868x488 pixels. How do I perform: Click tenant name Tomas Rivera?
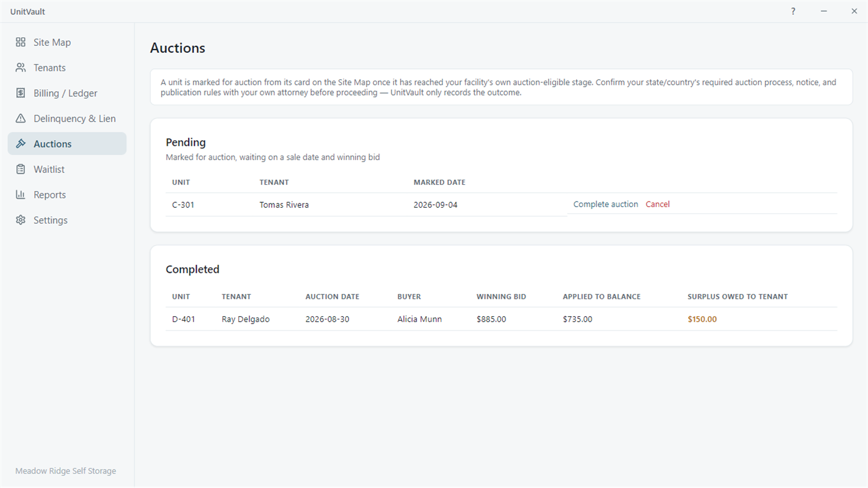[x=284, y=205]
